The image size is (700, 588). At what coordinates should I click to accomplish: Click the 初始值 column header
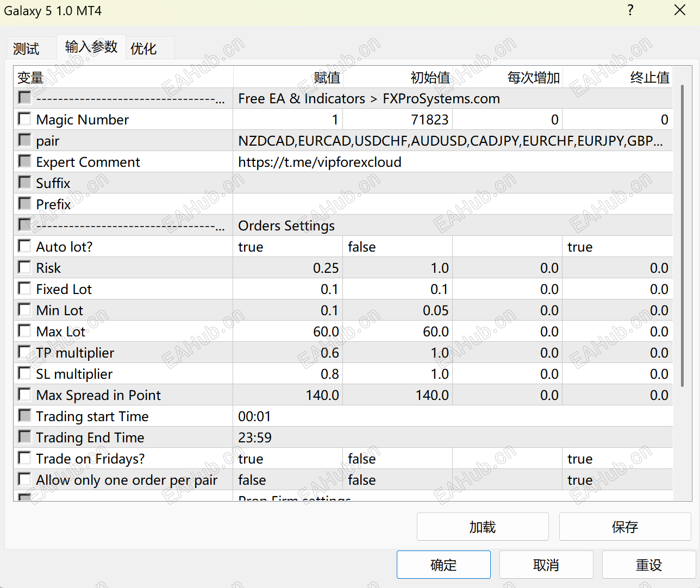click(x=398, y=78)
